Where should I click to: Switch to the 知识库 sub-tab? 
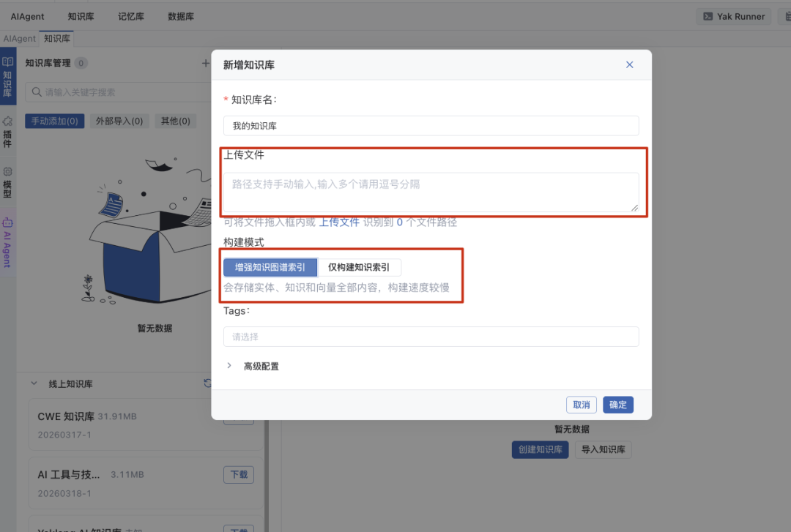(57, 38)
